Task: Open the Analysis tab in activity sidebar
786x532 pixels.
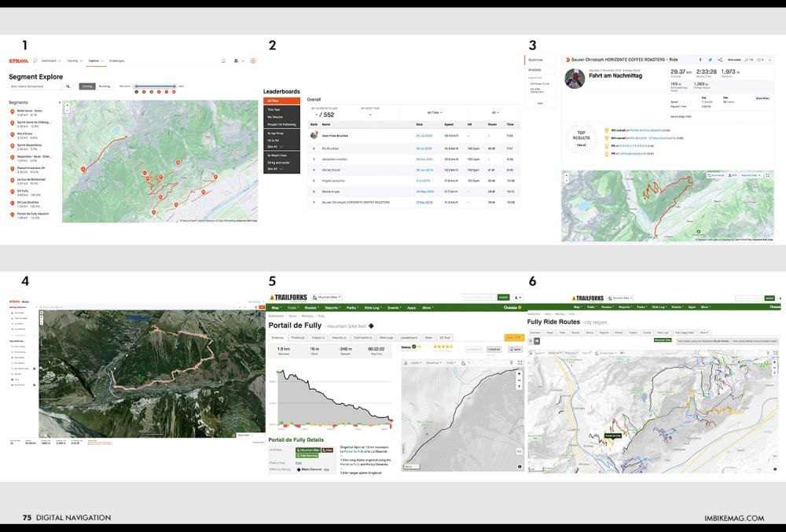Action: point(534,70)
